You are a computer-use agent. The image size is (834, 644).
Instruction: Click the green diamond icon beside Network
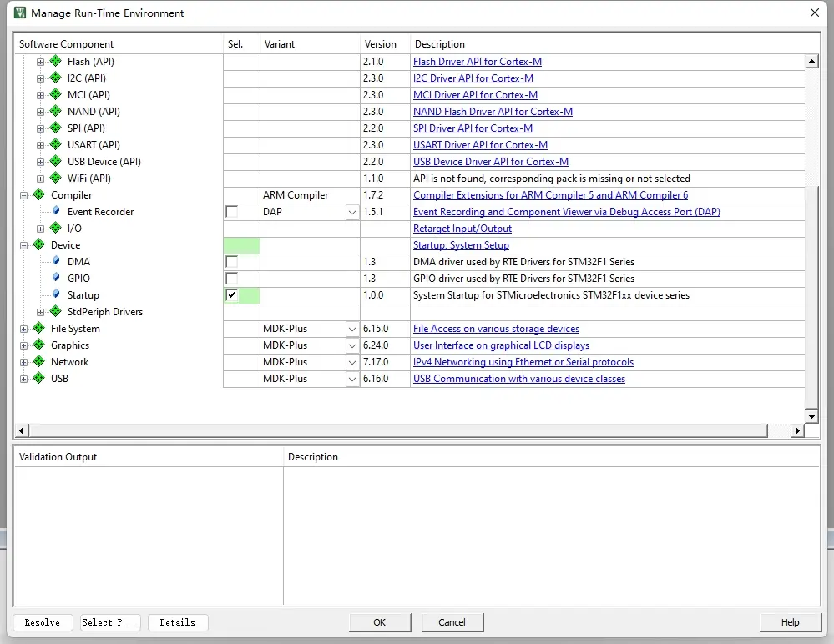pyautogui.click(x=38, y=362)
